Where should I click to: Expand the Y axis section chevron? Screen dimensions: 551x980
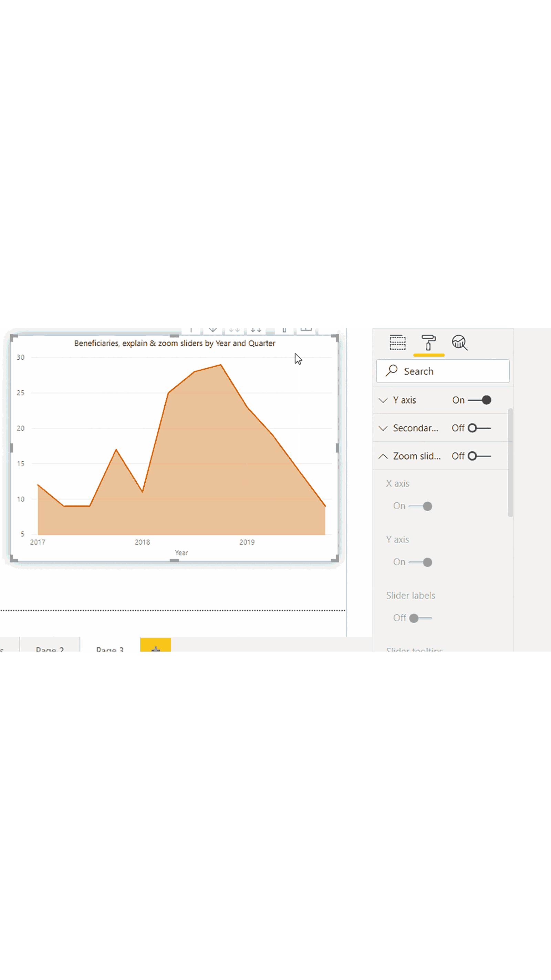pos(383,400)
